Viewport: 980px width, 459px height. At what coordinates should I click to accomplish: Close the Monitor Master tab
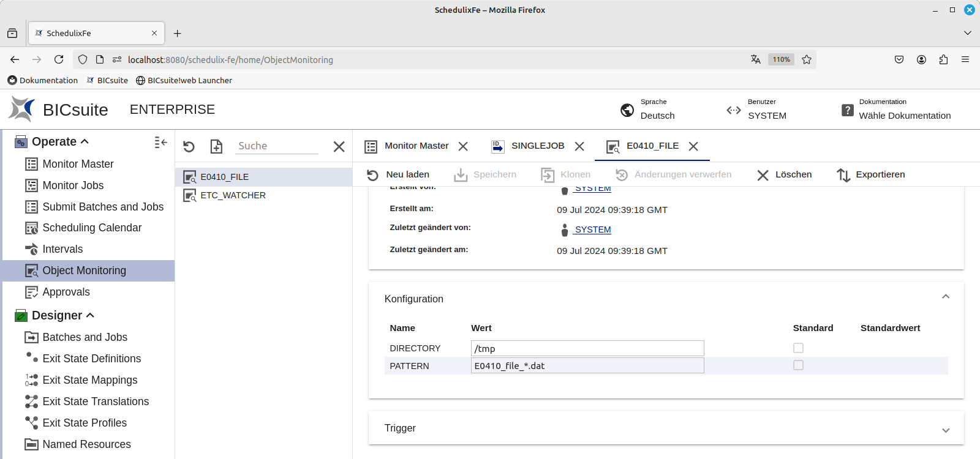[463, 146]
